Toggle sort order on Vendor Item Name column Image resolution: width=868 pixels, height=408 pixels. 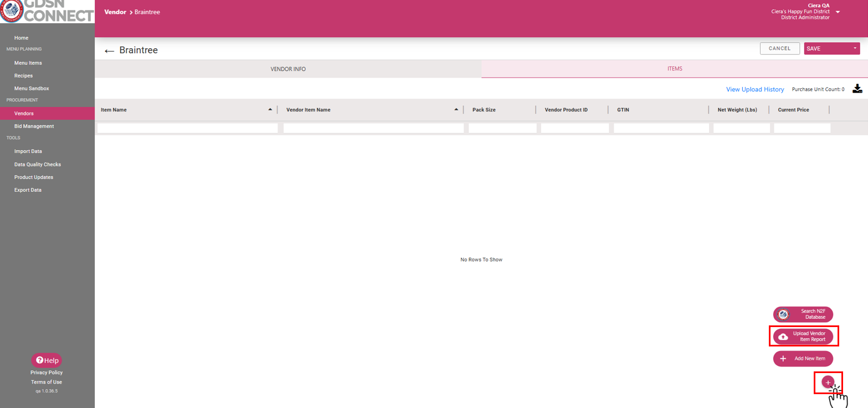click(x=455, y=109)
